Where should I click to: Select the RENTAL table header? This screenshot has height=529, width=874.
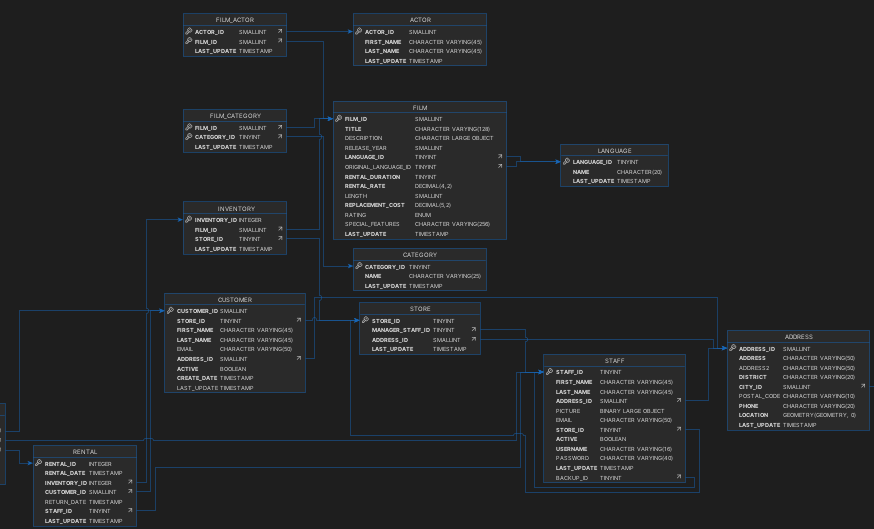(85, 452)
